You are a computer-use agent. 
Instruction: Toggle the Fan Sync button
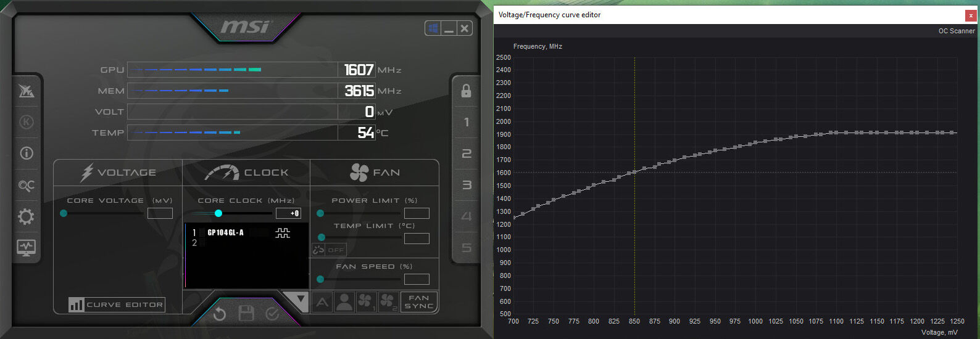point(419,302)
